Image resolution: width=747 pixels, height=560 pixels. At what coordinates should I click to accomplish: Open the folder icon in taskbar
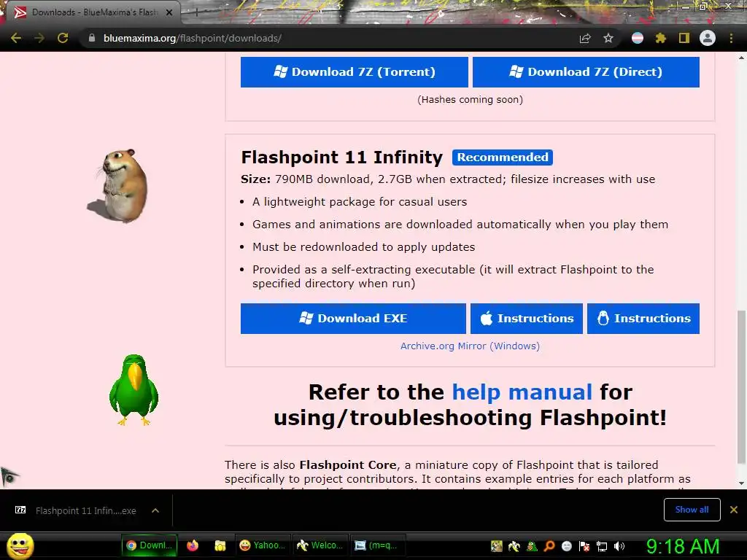pos(220,545)
